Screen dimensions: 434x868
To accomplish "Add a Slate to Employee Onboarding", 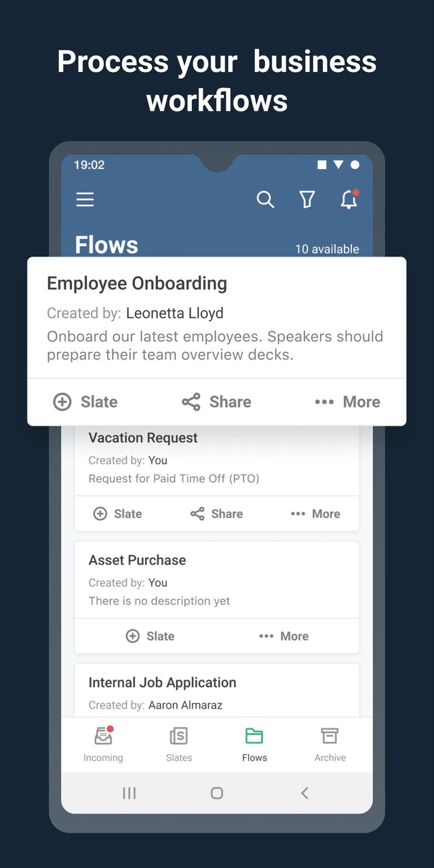I will click(85, 401).
